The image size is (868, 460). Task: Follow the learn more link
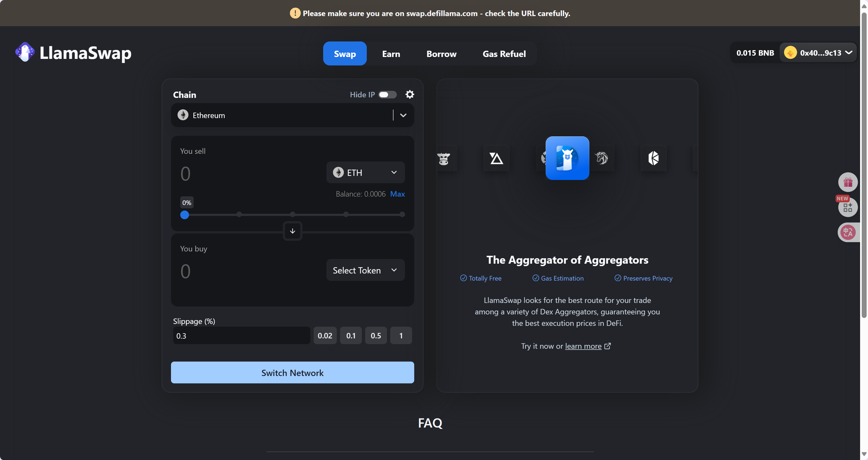(x=583, y=346)
